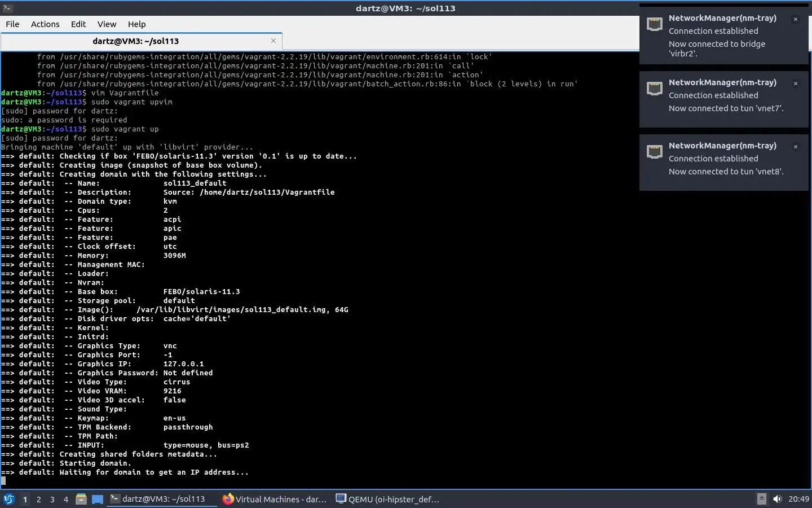812x508 pixels.
Task: Click the network icon in vnet8 notification
Action: pyautogui.click(x=654, y=152)
